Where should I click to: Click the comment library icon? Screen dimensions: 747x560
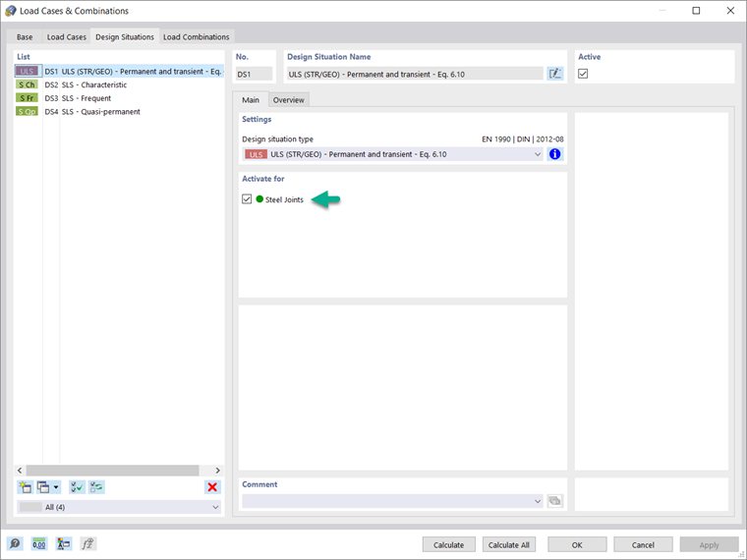click(555, 500)
